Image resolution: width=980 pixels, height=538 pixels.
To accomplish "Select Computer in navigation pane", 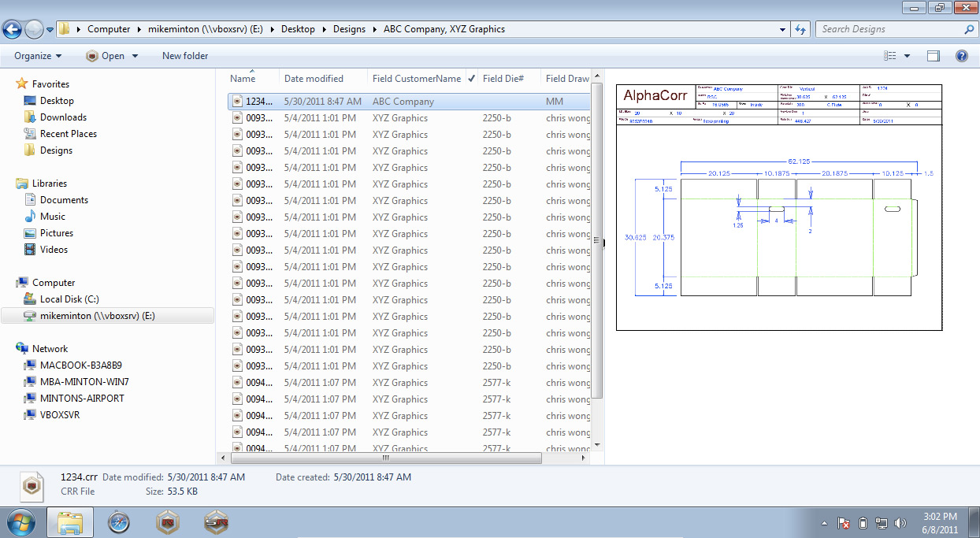I will pos(54,283).
